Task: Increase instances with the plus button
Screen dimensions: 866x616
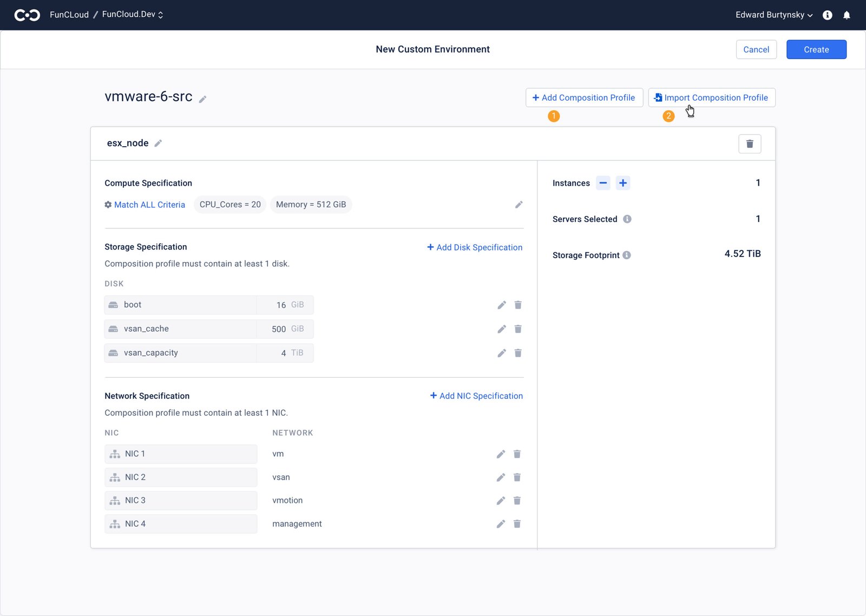Action: coord(623,183)
